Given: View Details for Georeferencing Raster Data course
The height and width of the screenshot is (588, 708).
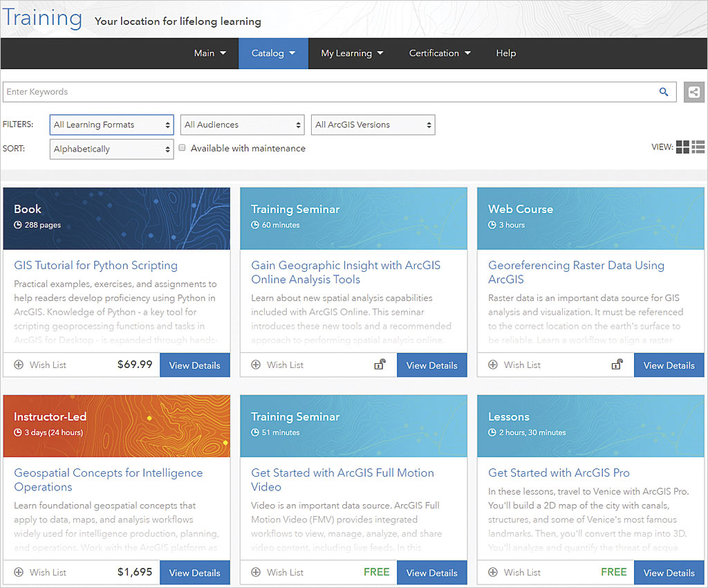Looking at the screenshot, I should tap(669, 365).
